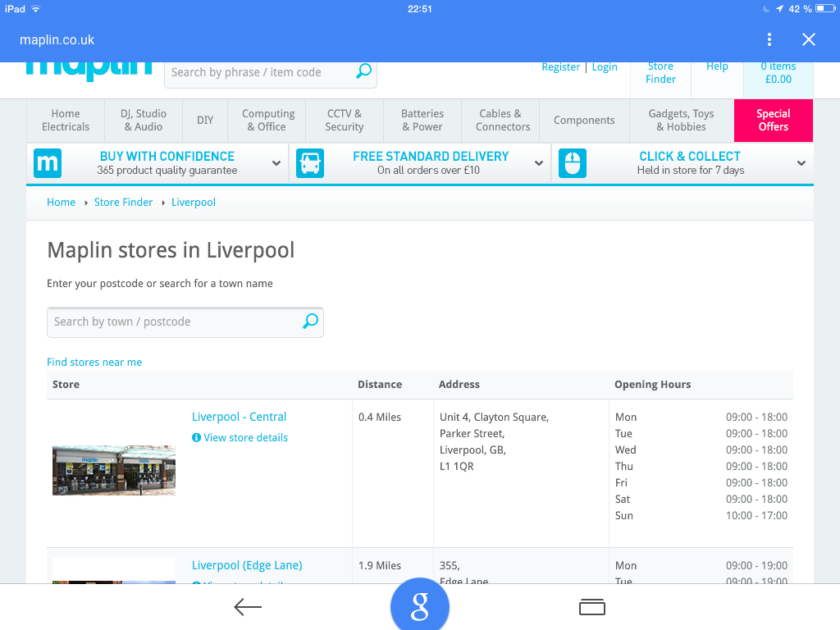Open Home Electricals category

pyautogui.click(x=66, y=121)
